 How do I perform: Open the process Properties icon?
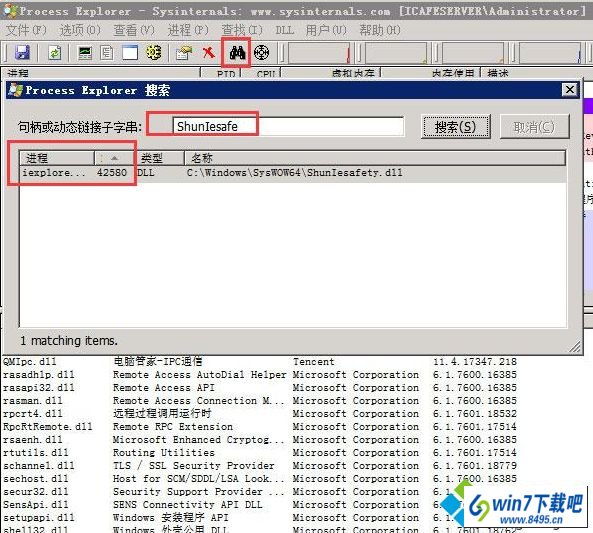pos(184,53)
